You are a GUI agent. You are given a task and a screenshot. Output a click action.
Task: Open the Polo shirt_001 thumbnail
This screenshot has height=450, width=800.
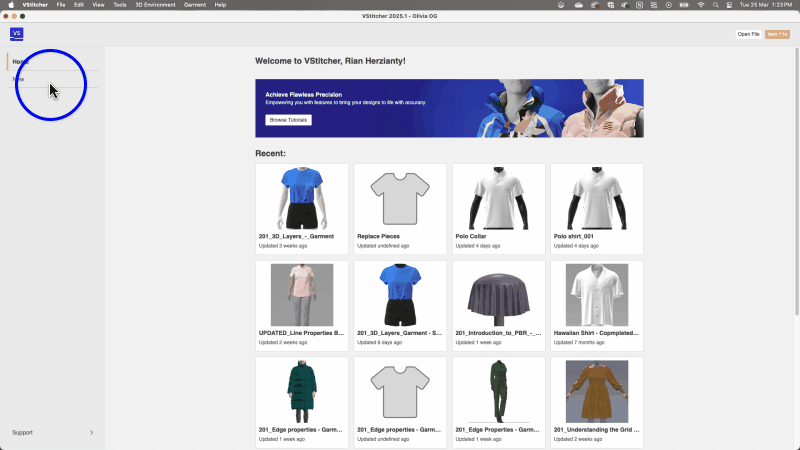click(x=597, y=198)
